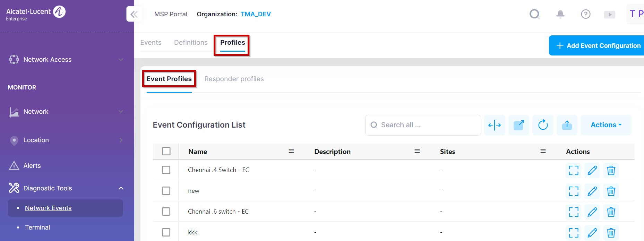The image size is (644, 241).
Task: Collapse the sidebar with double-chevron icon
Action: (134, 14)
